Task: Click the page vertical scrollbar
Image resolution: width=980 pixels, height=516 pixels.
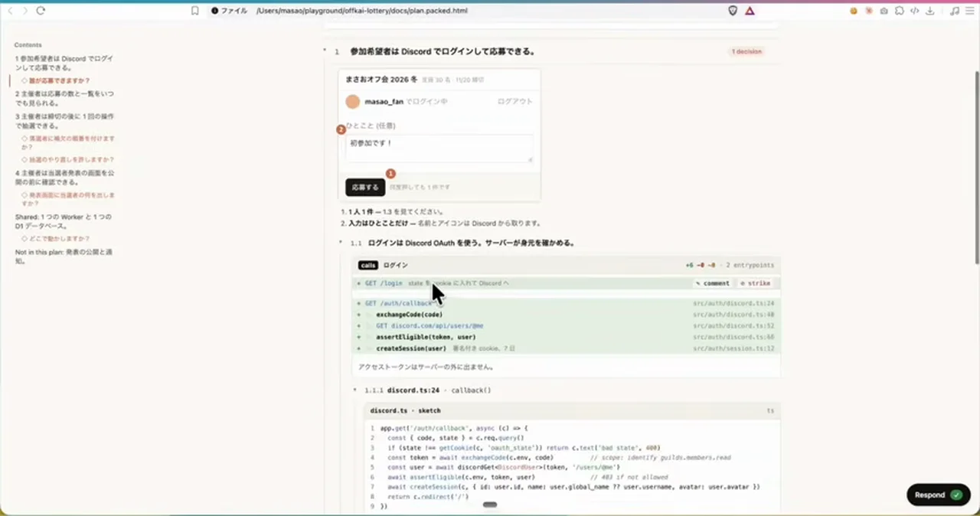Action: (976, 168)
